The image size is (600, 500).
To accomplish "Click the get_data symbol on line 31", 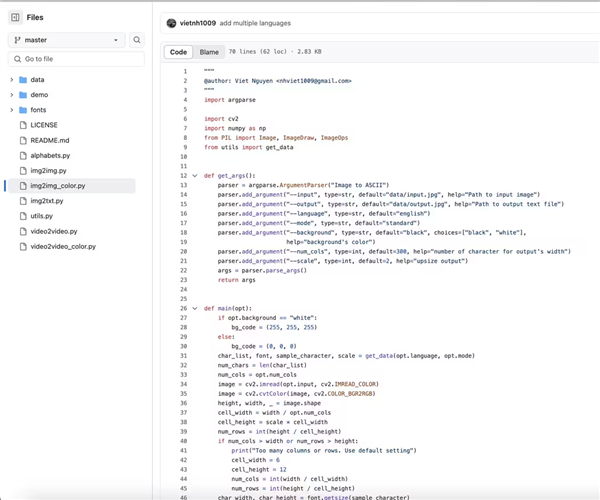I will click(x=379, y=356).
